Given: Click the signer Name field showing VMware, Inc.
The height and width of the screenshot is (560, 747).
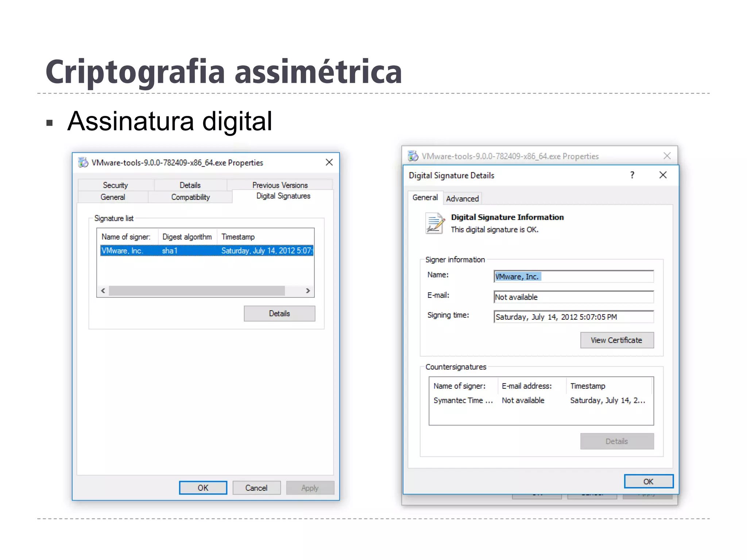Looking at the screenshot, I should pyautogui.click(x=574, y=277).
